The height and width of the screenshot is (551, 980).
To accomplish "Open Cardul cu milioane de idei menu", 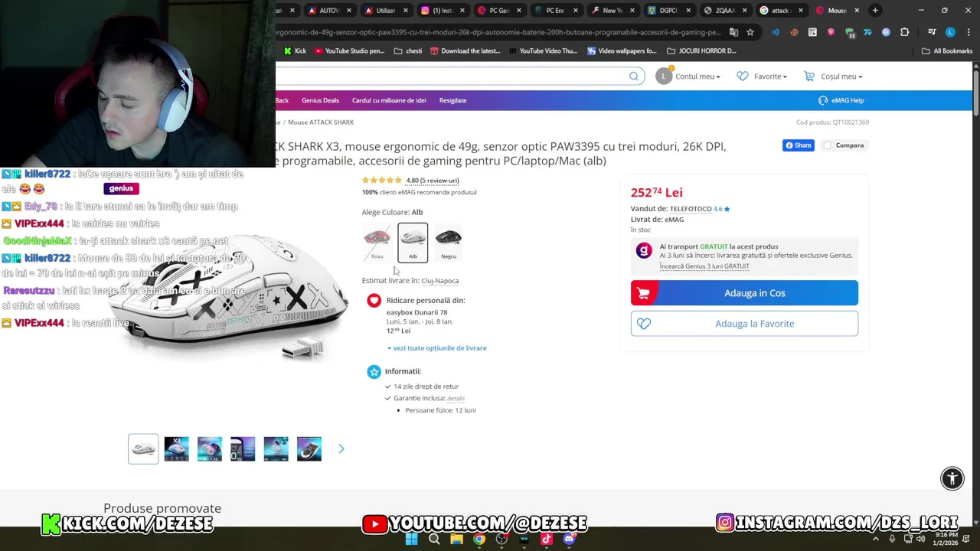I will coord(389,100).
